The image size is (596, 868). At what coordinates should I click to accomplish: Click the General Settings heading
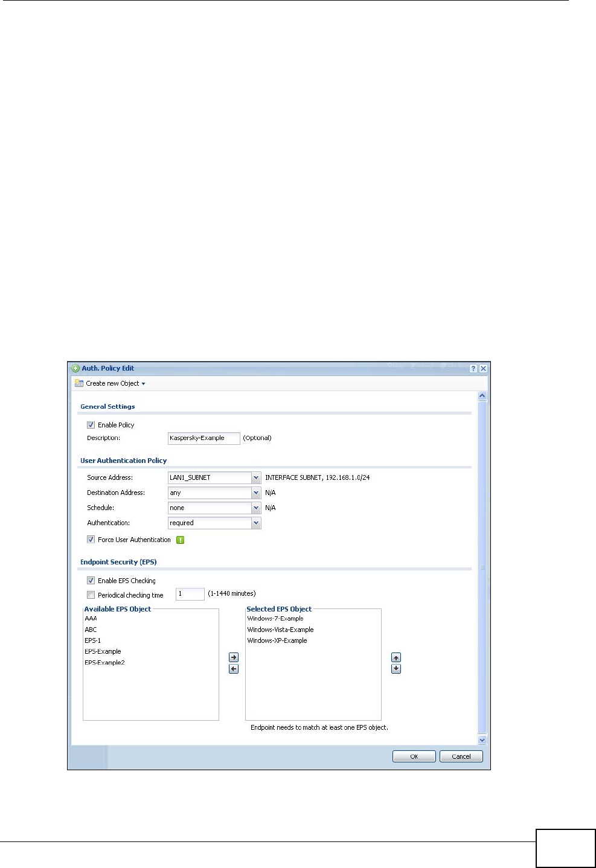click(x=107, y=407)
